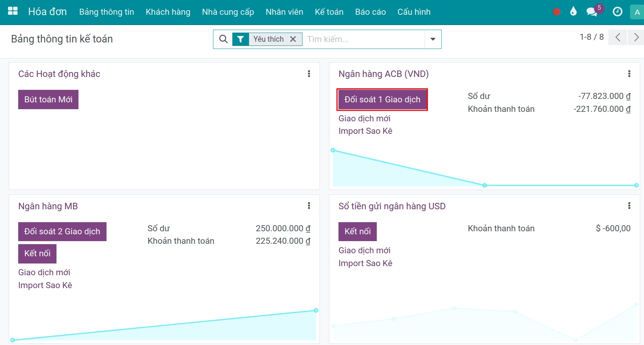Open the Nhân viên menu

284,12
